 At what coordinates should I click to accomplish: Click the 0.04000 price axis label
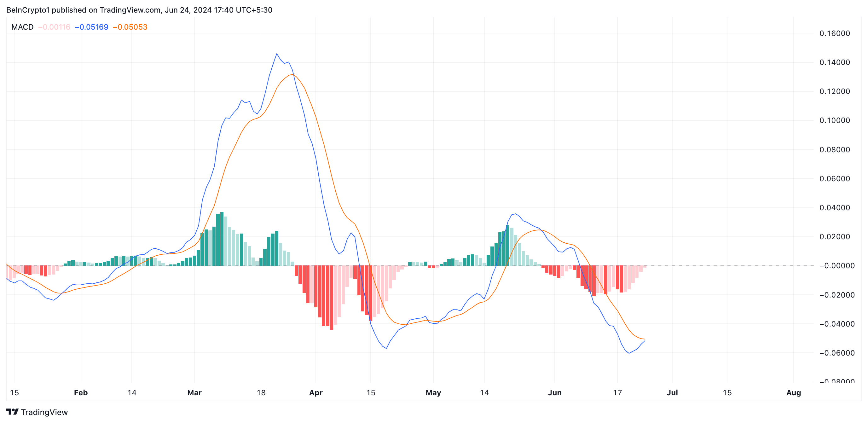(x=834, y=208)
